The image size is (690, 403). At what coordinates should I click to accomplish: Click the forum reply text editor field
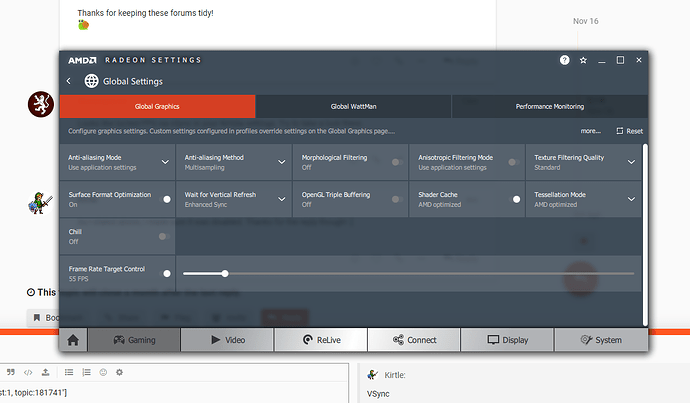click(x=174, y=392)
